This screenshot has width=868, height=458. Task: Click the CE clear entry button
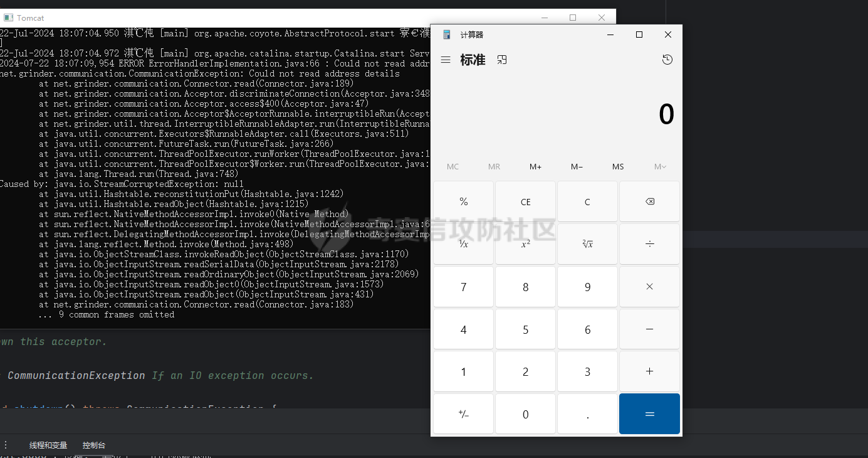point(525,201)
